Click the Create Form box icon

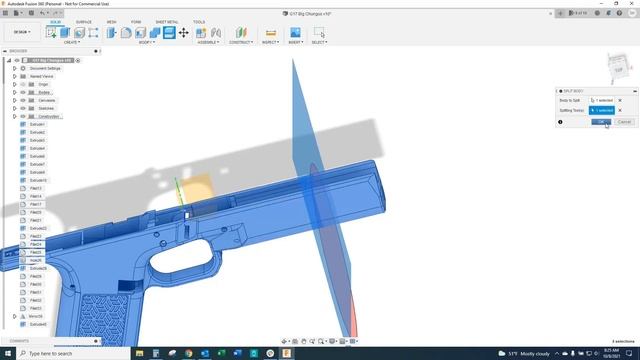coord(93,32)
